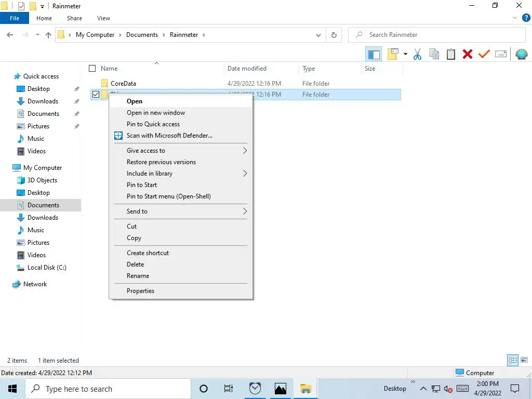Choose Pin to Start
Image resolution: width=532 pixels, height=399 pixels.
click(x=181, y=185)
